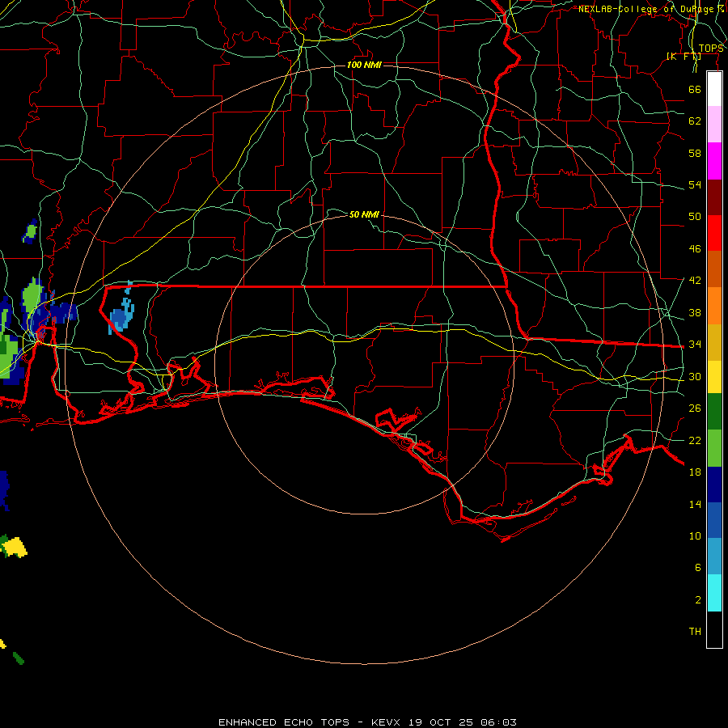Click the "TH" threshold label
This screenshot has height=728, width=728.
pos(695,632)
